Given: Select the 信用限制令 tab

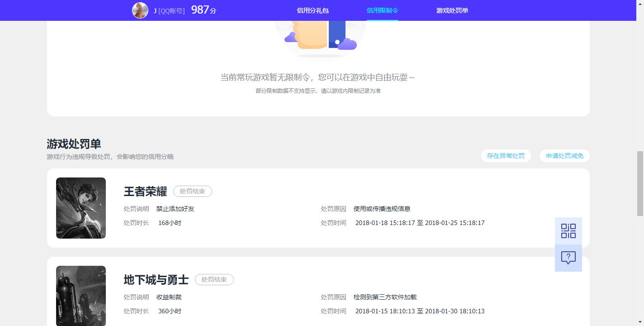Looking at the screenshot, I should point(382,10).
